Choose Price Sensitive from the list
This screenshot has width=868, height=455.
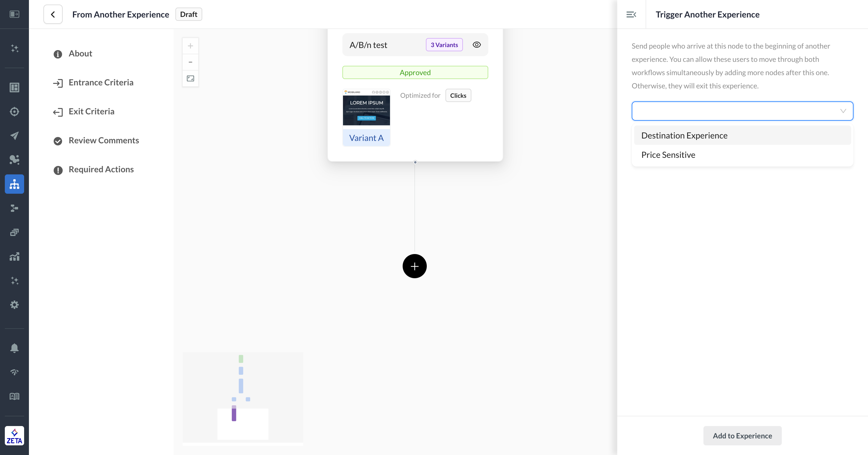[668, 155]
